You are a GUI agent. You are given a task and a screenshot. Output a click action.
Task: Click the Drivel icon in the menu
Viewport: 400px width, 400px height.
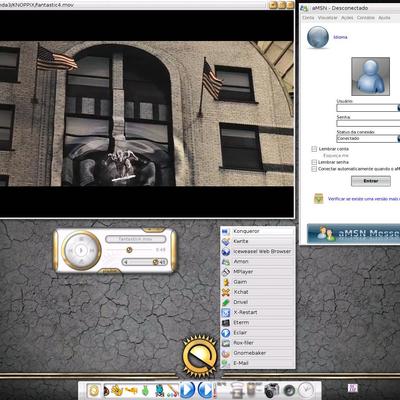(x=226, y=302)
